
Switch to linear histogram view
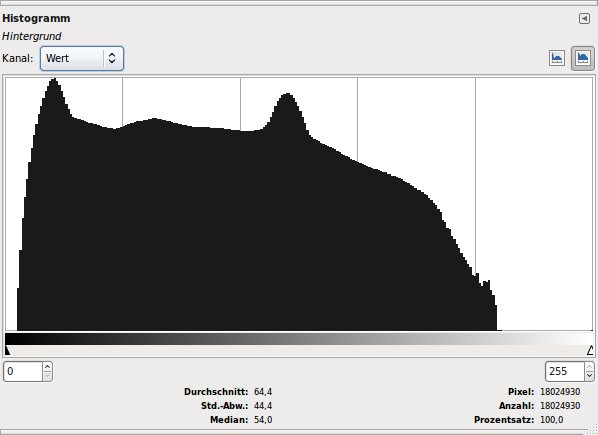(557, 58)
